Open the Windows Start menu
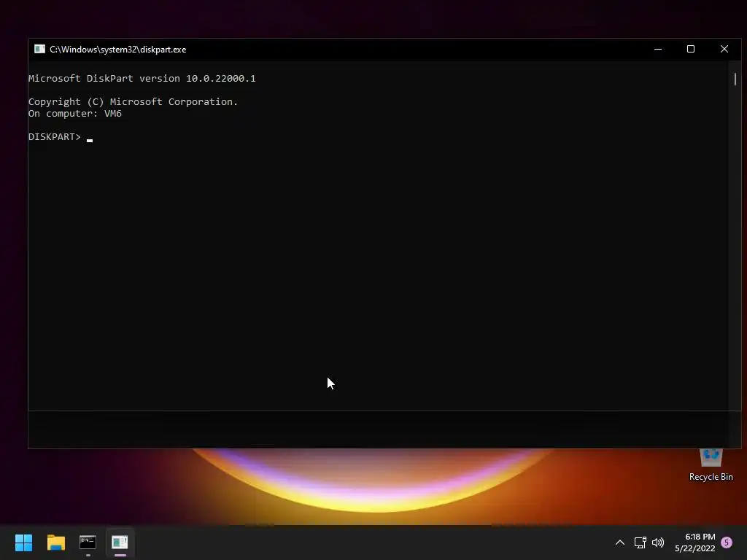Image resolution: width=747 pixels, height=560 pixels. 23,542
